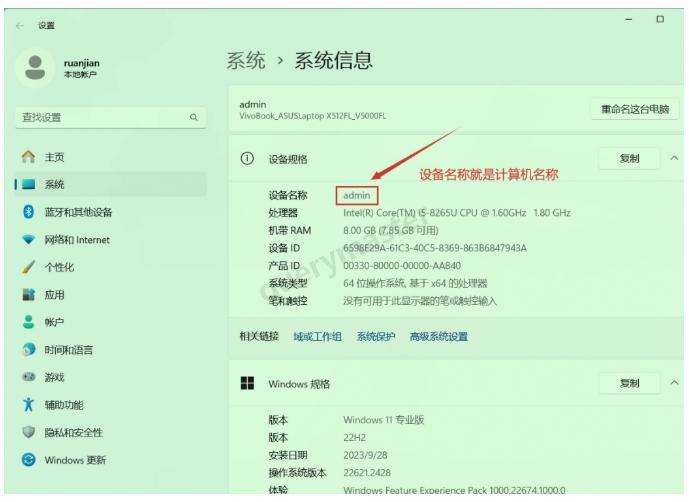Screen dimensions: 689x502
Task: Click the OS build 22621.2428 value
Action: (x=366, y=473)
